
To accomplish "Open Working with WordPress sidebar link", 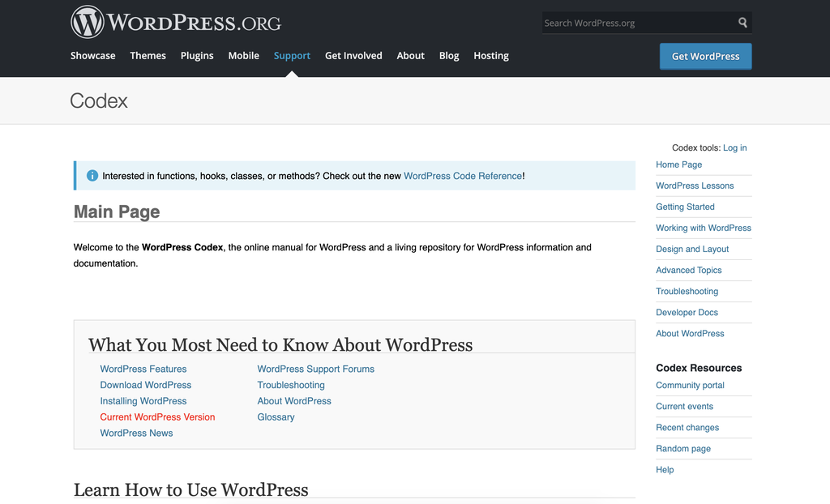I will (x=704, y=229).
